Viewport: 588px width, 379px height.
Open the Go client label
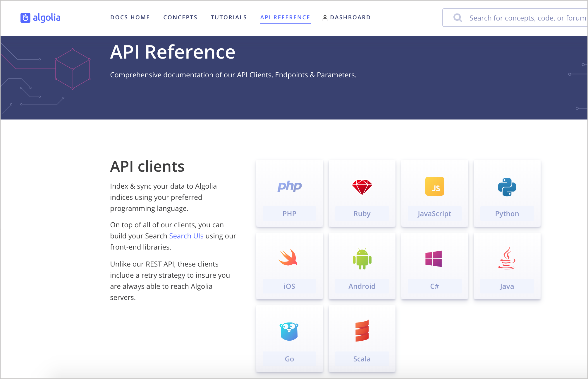pos(289,359)
